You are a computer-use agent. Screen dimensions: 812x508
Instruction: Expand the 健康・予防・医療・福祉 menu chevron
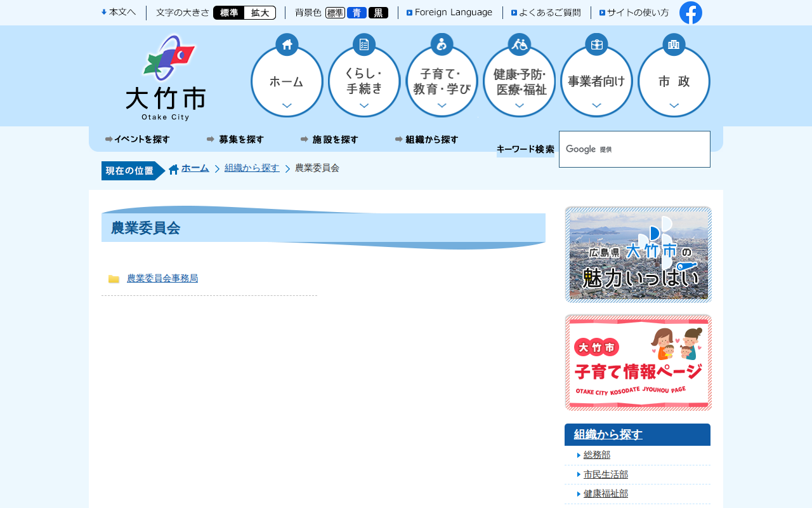(519, 106)
